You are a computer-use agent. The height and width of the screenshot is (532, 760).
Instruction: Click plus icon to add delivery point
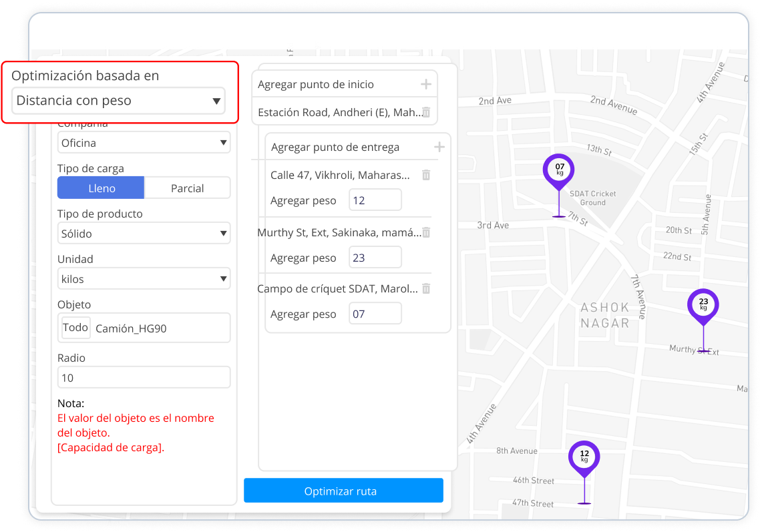439,147
